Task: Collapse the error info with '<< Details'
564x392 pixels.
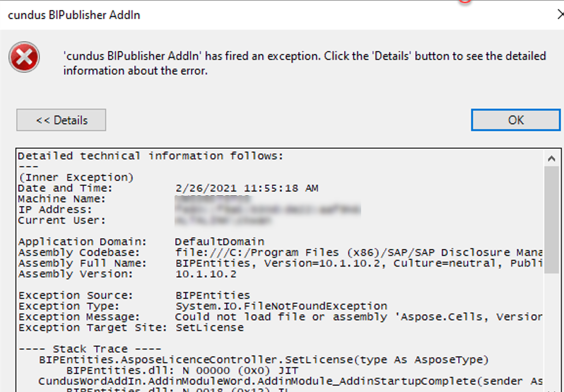Action: [x=61, y=120]
